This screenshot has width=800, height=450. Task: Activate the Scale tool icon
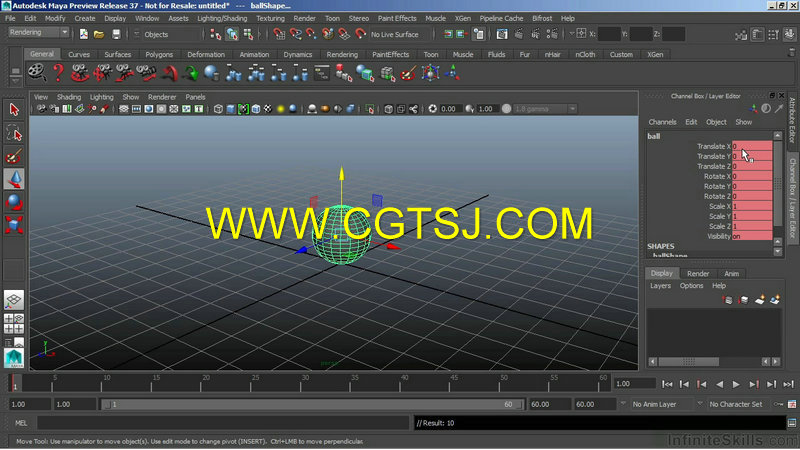pyautogui.click(x=14, y=224)
